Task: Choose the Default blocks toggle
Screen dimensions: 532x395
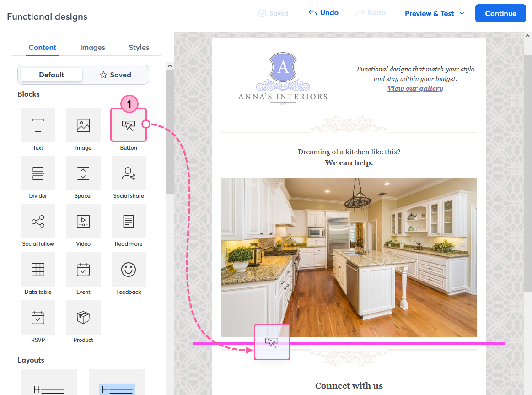Action: tap(52, 75)
